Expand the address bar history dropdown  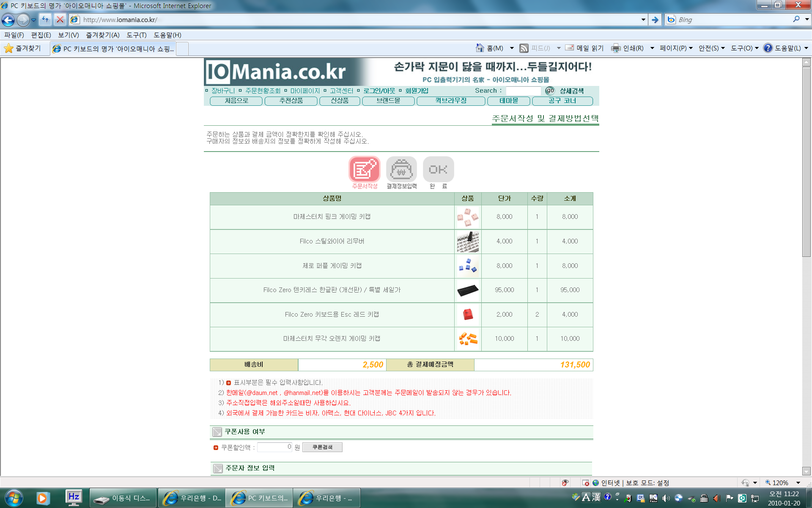(x=643, y=19)
